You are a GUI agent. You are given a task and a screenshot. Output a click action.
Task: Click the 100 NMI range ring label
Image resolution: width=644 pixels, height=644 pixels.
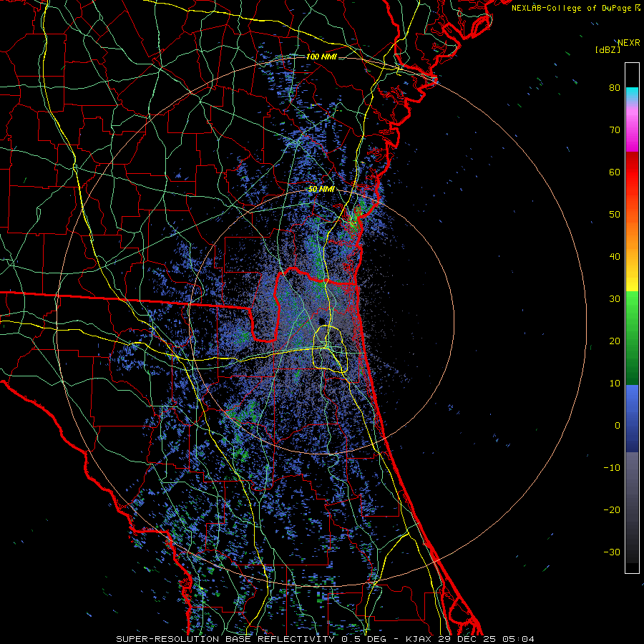click(x=321, y=57)
